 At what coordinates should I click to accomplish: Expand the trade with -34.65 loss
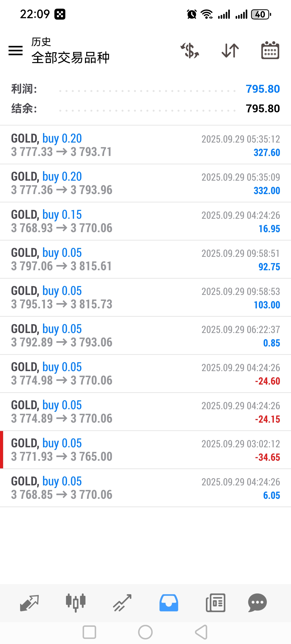(x=145, y=450)
